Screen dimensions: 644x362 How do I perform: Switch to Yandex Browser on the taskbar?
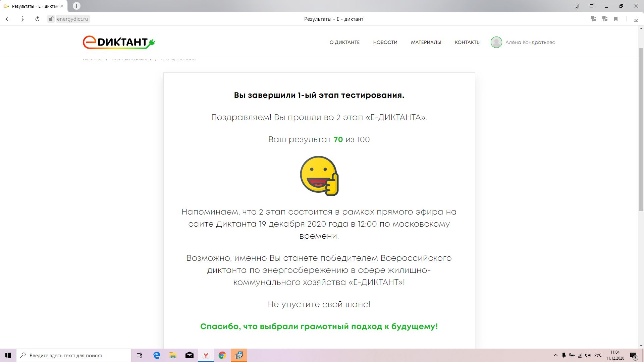tap(206, 355)
